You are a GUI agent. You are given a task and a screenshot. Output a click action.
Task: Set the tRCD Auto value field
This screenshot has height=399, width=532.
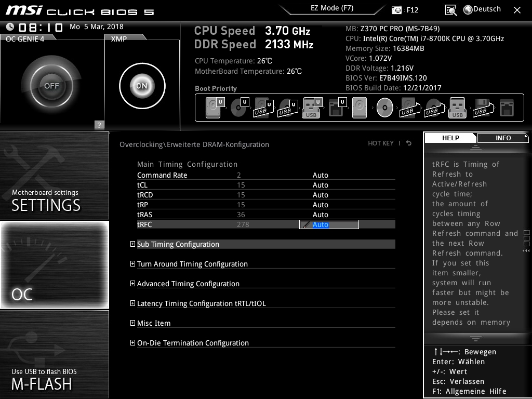[320, 195]
